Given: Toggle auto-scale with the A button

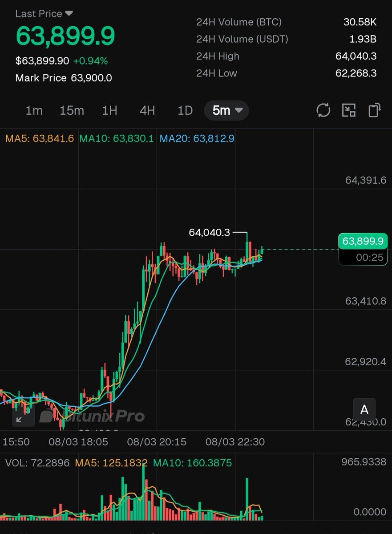Looking at the screenshot, I should pos(364,410).
